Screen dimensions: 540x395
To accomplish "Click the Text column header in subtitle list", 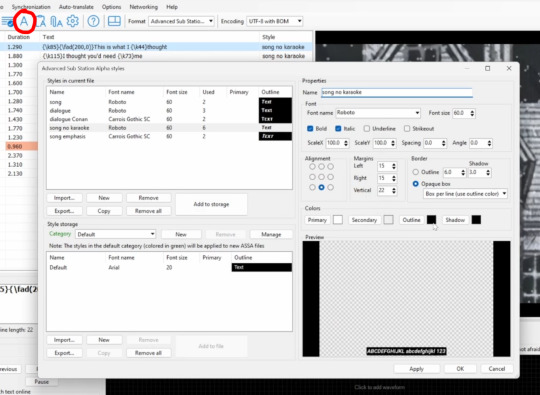I will [48, 37].
